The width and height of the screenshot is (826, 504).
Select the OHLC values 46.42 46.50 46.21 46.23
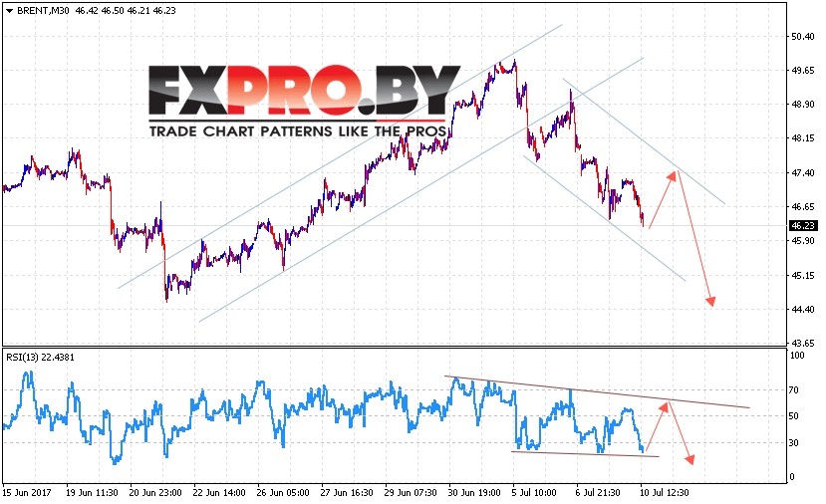tap(126, 11)
